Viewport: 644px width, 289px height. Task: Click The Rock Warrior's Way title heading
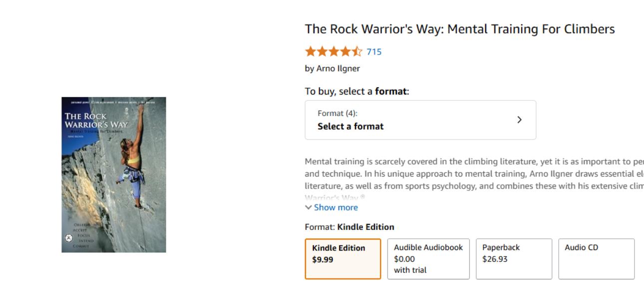[460, 29]
